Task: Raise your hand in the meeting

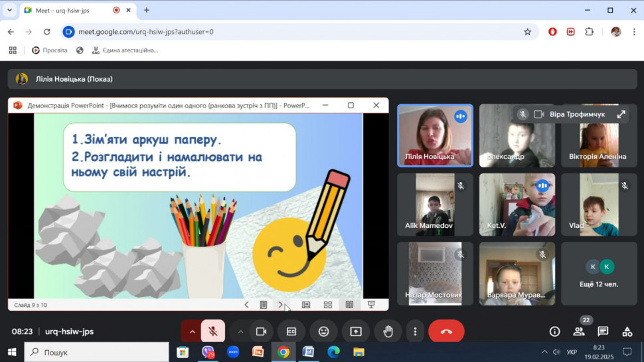Action: click(x=388, y=331)
